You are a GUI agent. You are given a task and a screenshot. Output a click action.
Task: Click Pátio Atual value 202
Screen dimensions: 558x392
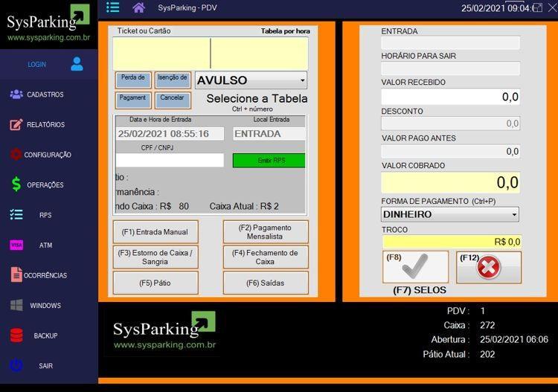coord(487,354)
